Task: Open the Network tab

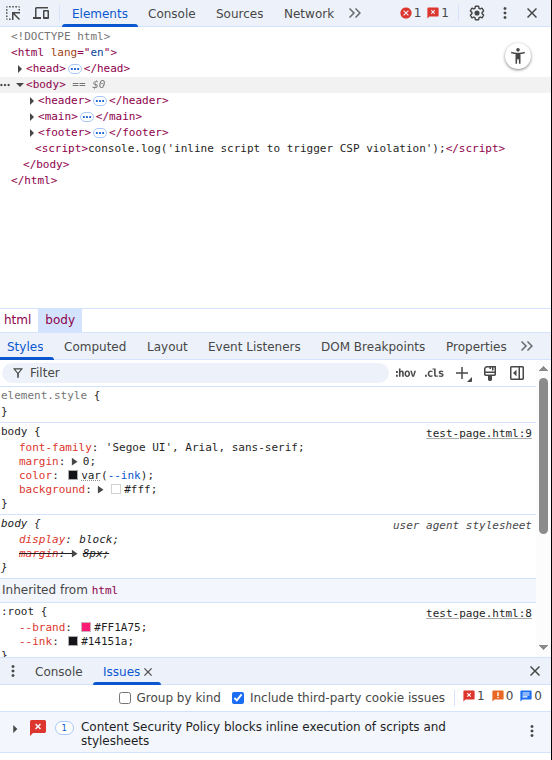Action: [309, 14]
